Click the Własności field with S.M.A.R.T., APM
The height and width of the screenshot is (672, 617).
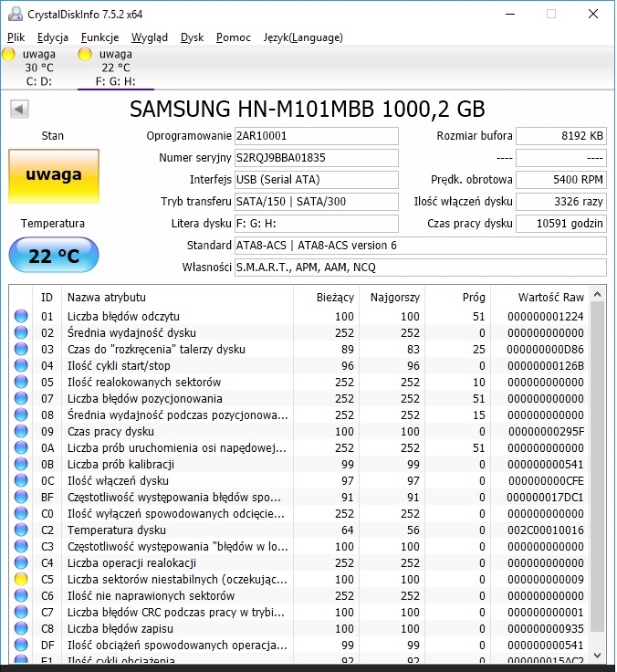tap(421, 268)
